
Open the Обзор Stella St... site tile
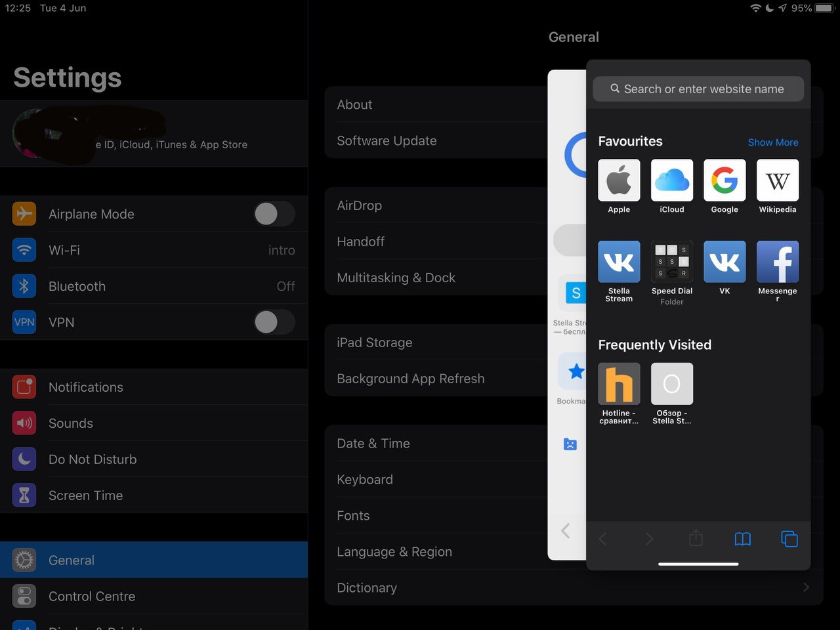pyautogui.click(x=672, y=383)
